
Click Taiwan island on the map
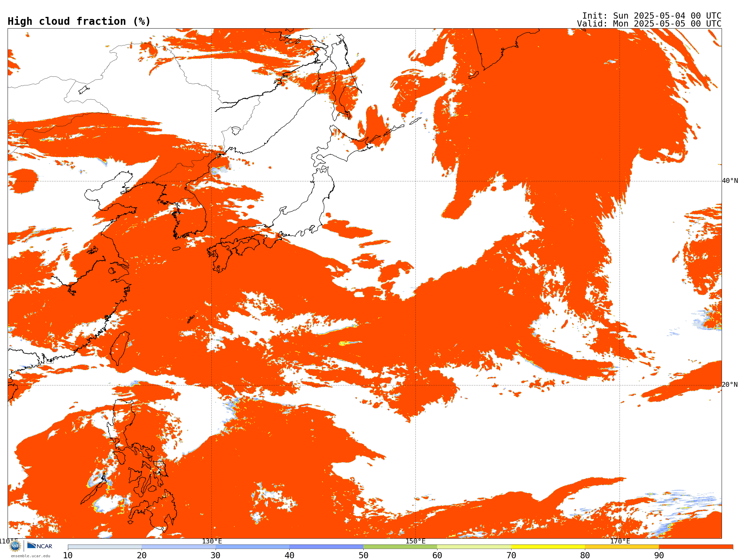(x=120, y=348)
